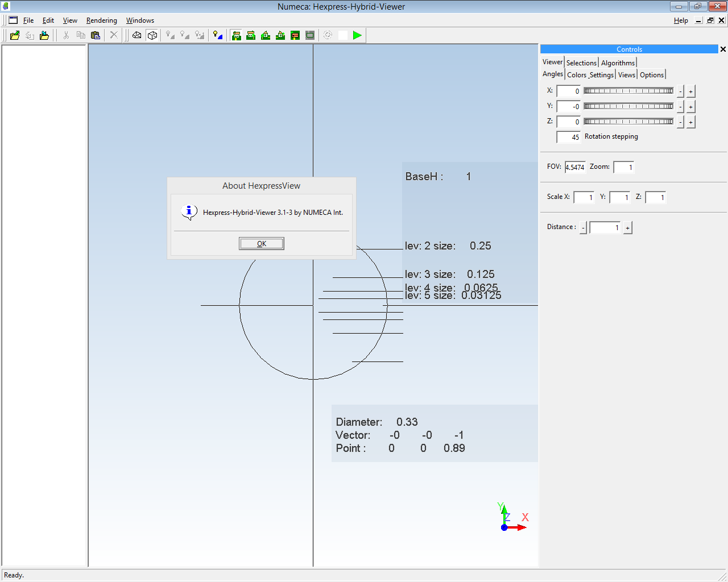
Task: Click OK in About HexpressView dialog
Action: click(262, 243)
